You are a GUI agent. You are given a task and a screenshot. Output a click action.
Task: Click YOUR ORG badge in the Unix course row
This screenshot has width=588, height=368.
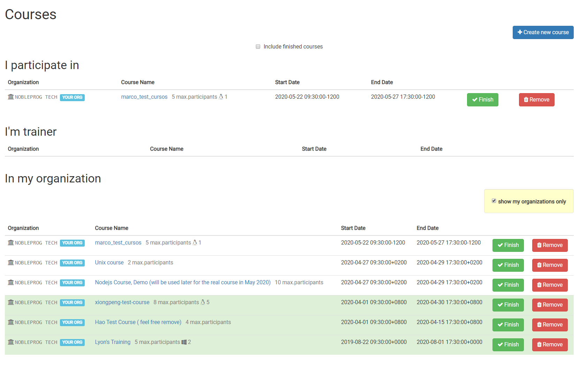(x=72, y=263)
